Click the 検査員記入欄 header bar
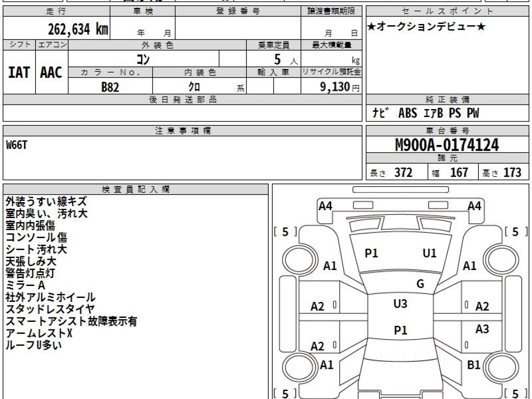 point(136,189)
